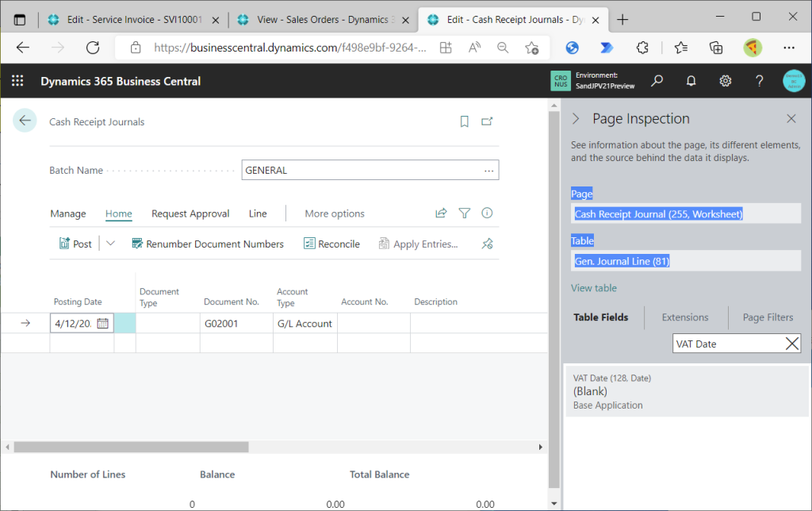Show More options on the action bar
The image size is (812, 511).
pos(335,213)
